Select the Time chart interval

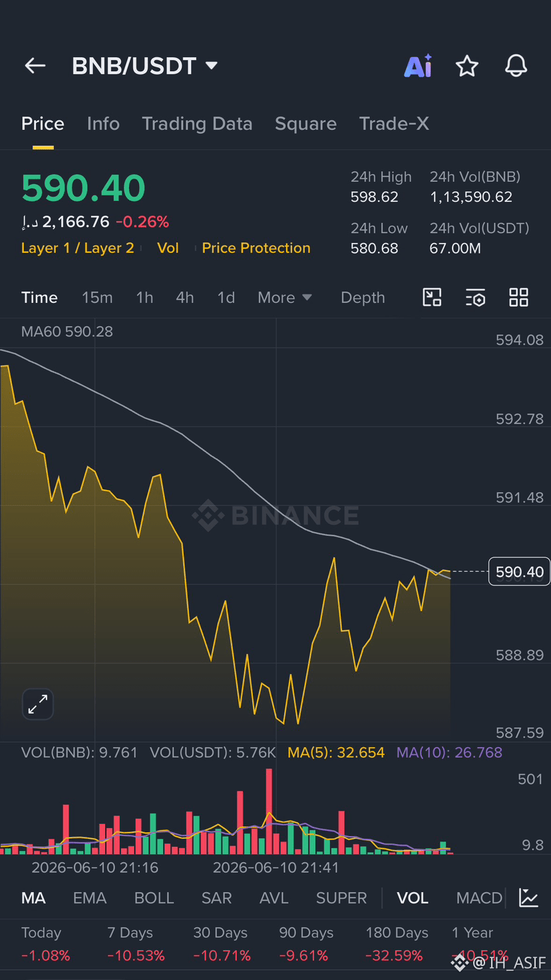coord(39,298)
